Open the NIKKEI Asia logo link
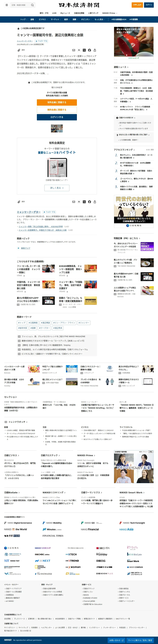The width and height of the screenshot is (158, 644). click(126, 529)
